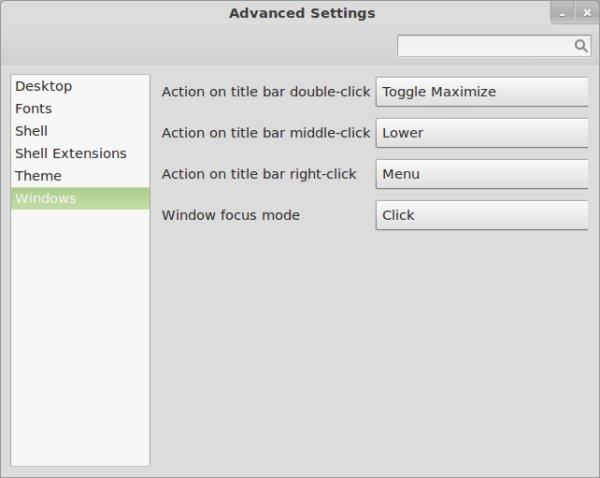Open the Menu right-click action dropdown

pyautogui.click(x=482, y=174)
